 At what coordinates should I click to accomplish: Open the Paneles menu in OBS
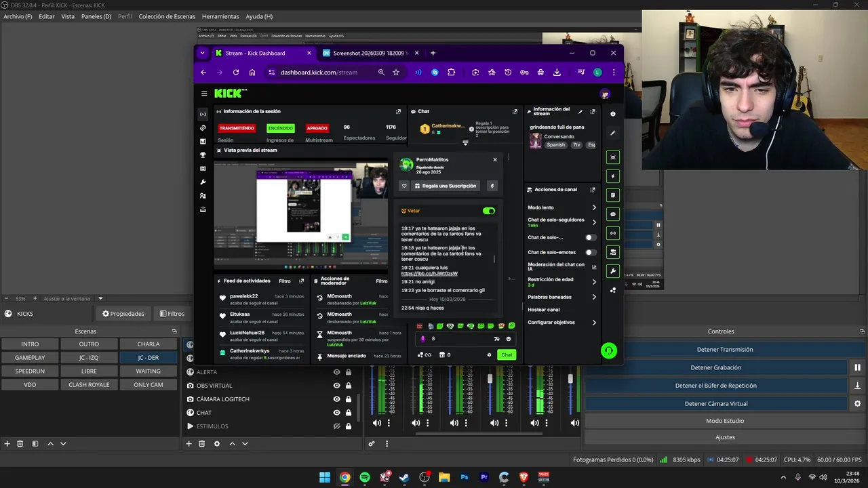[96, 16]
